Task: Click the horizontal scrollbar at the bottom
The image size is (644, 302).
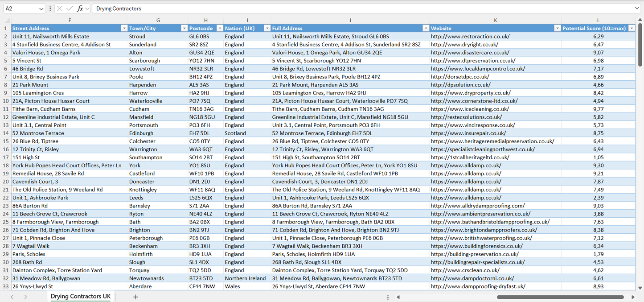Action: [x=562, y=296]
